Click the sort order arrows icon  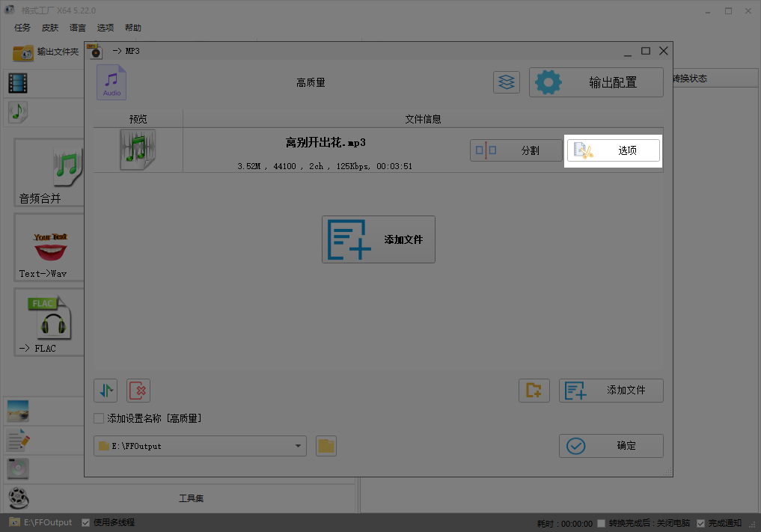[106, 391]
